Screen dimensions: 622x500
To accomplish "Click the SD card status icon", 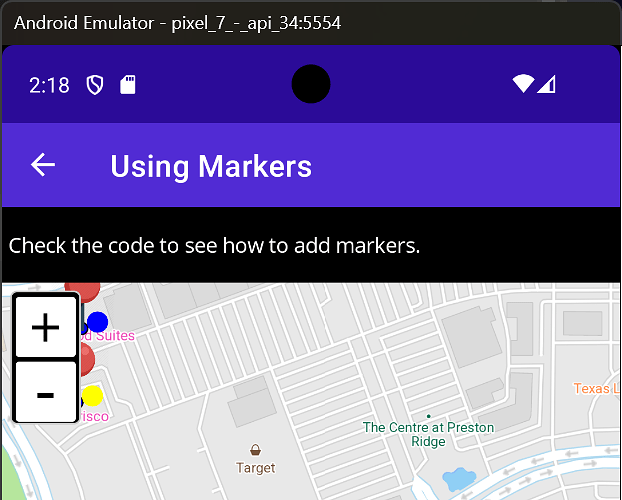I will 128,85.
